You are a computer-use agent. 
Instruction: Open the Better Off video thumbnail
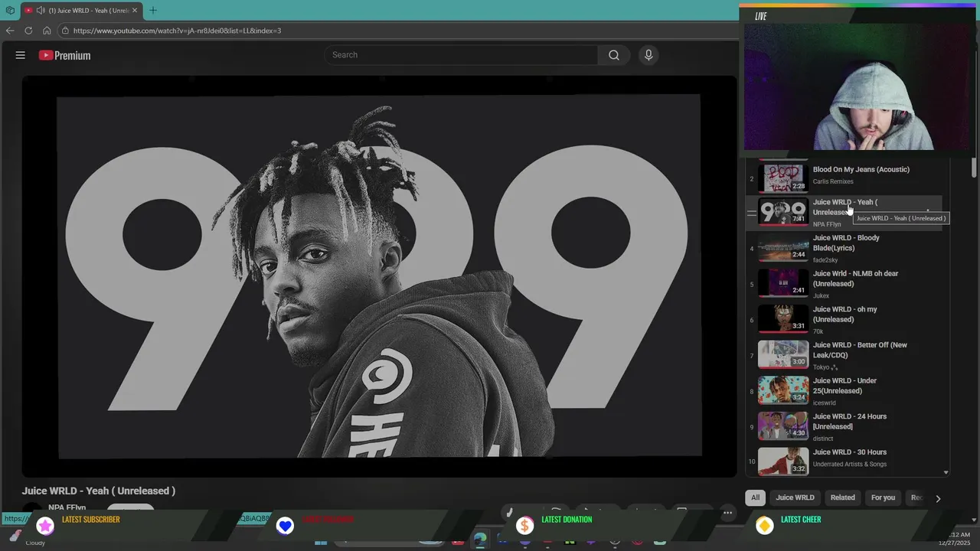coord(783,354)
